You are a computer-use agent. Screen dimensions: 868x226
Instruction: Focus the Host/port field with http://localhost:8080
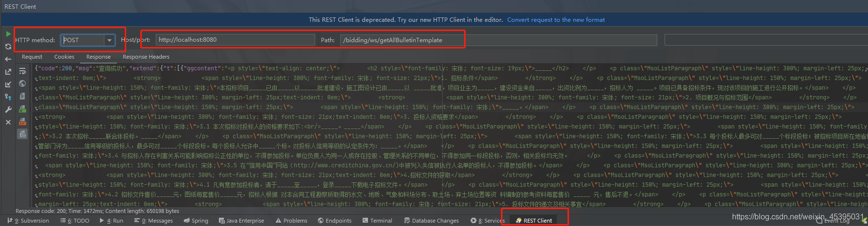[235, 40]
